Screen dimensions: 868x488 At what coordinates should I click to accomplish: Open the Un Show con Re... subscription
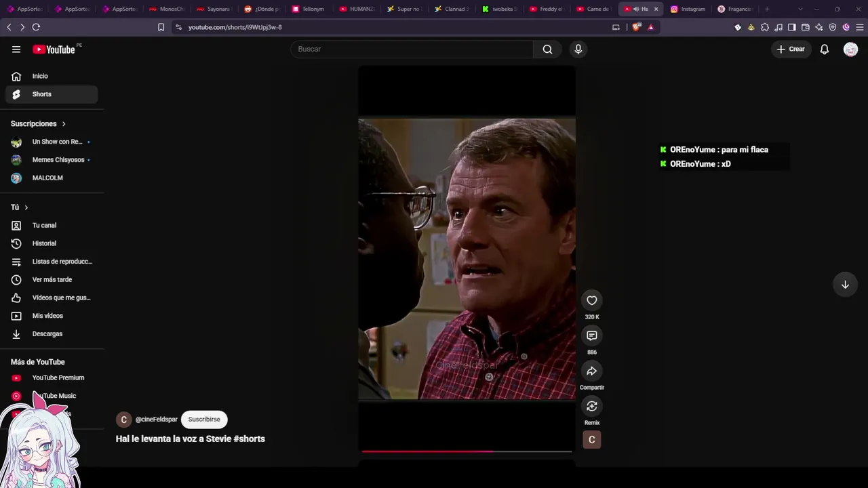[x=52, y=142]
